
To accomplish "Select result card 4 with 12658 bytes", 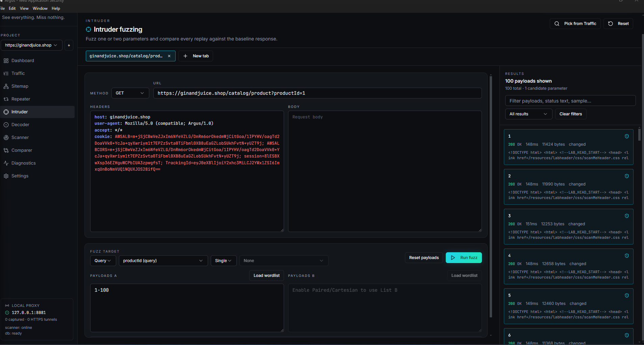I will pyautogui.click(x=568, y=266).
